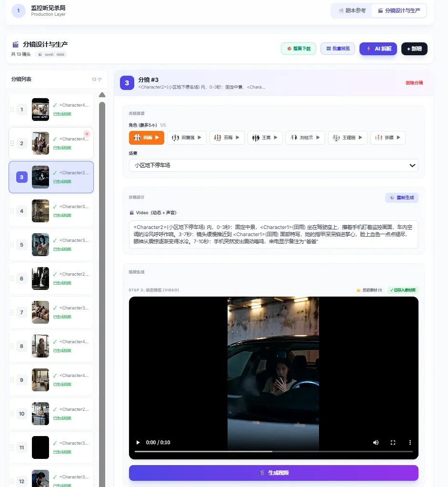Select shot 7 thumbnail in the list

pos(40,312)
